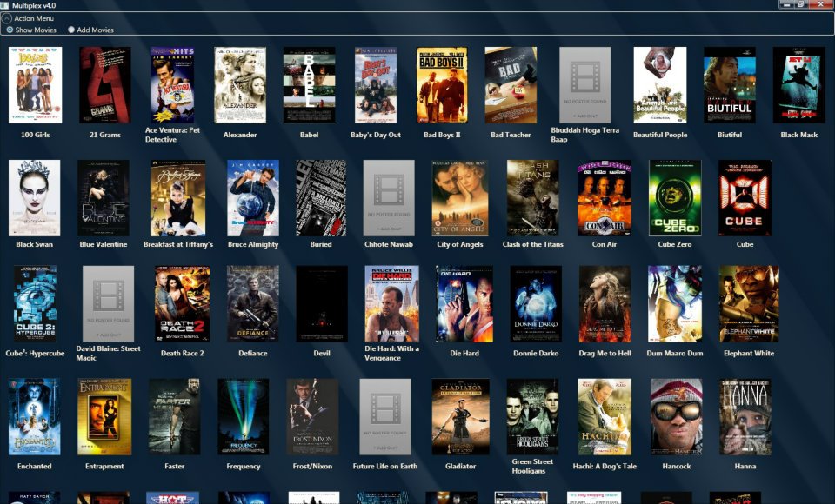
Task: Click the Cube Zero poster
Action: point(676,196)
